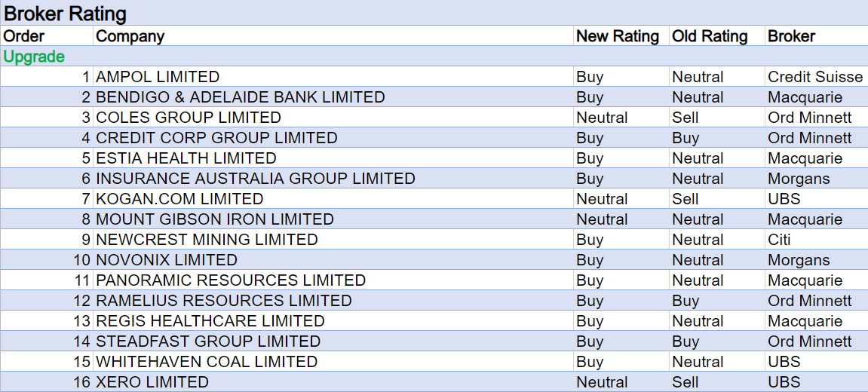This screenshot has width=868, height=392.
Task: Select the COLES GROUP LIMITED cell
Action: 189,118
